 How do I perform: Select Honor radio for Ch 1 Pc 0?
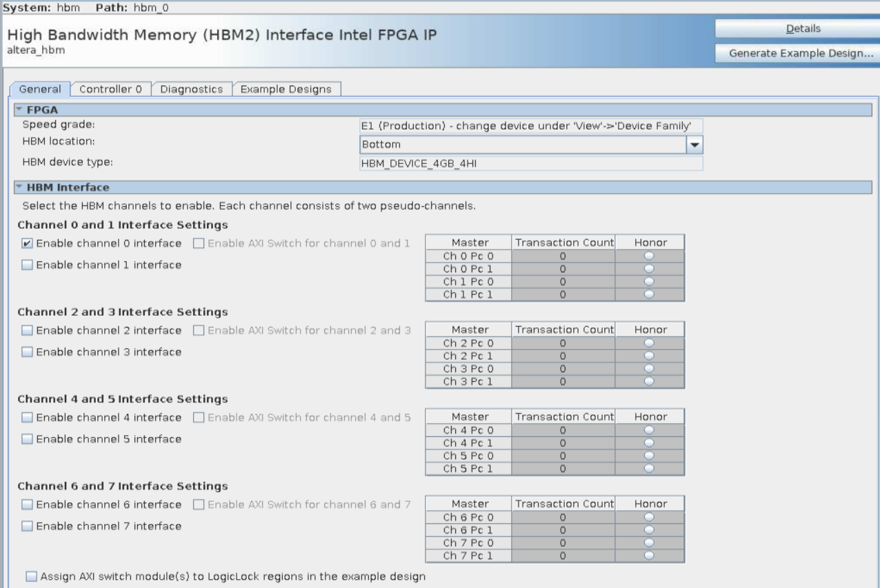coord(650,281)
